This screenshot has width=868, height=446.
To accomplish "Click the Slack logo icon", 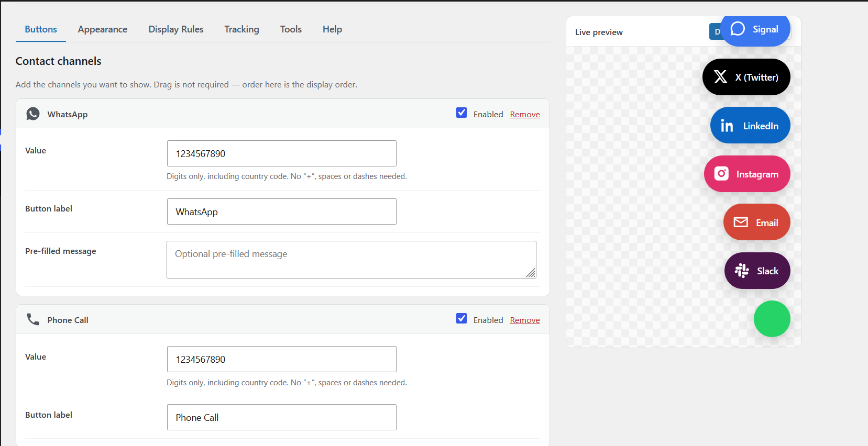I will [x=742, y=271].
